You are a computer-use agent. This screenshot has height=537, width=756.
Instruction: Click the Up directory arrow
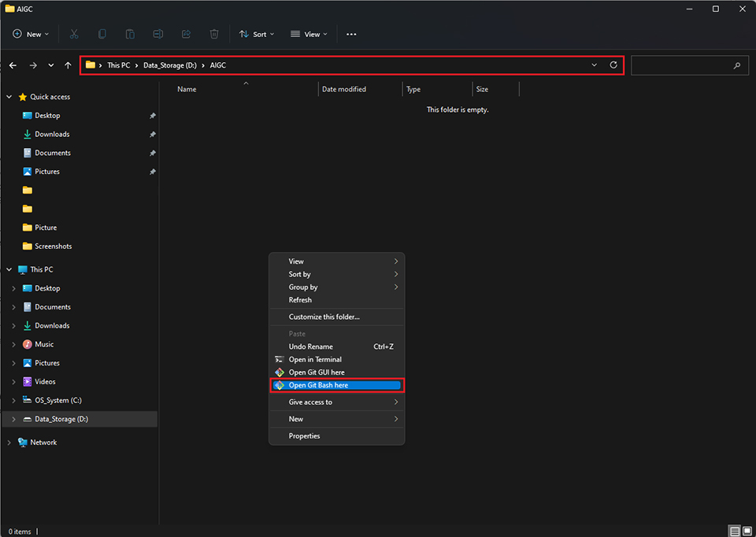click(69, 65)
